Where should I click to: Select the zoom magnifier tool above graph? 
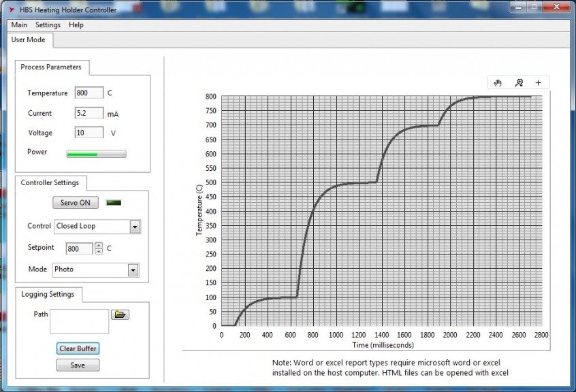tap(519, 83)
